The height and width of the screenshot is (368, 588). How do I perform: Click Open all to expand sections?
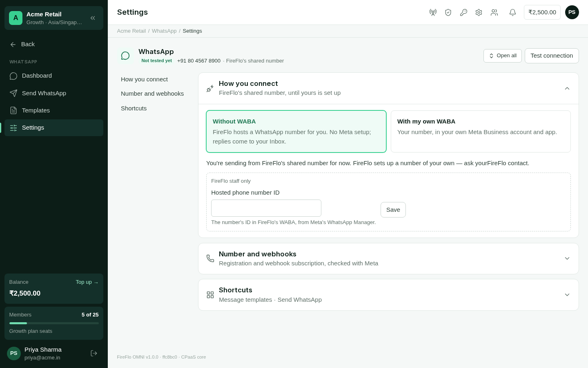(503, 56)
